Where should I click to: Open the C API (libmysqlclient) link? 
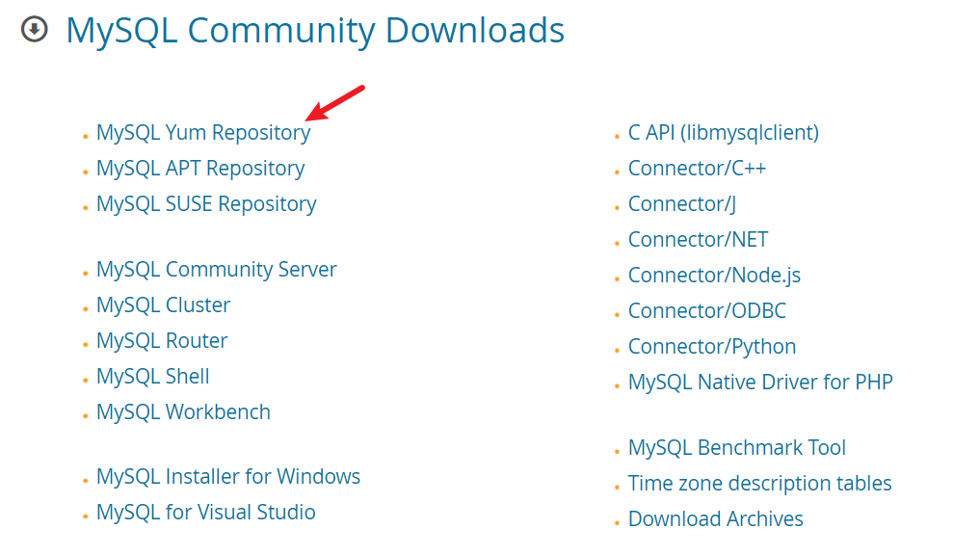723,133
